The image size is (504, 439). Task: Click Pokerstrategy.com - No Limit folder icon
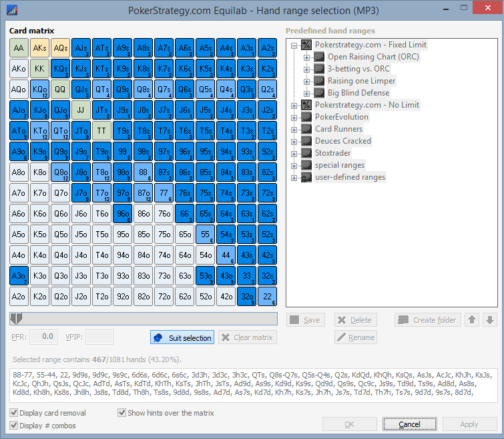tap(306, 105)
